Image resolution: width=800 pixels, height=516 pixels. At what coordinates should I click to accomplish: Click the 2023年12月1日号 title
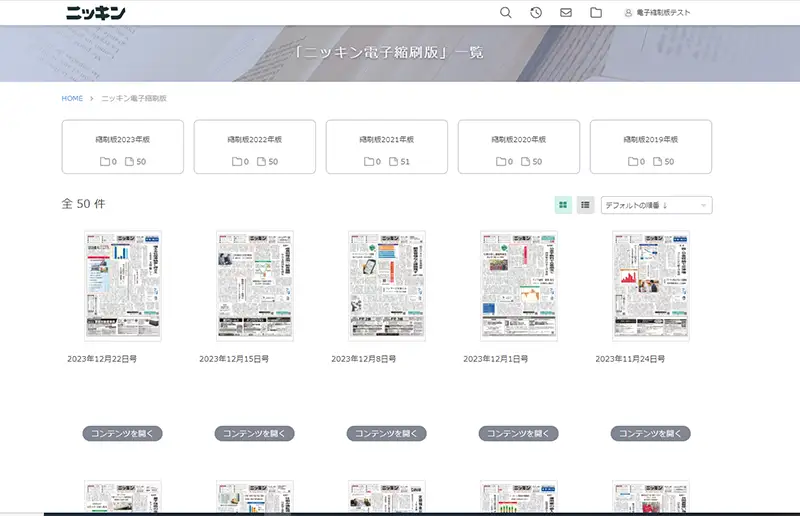496,359
